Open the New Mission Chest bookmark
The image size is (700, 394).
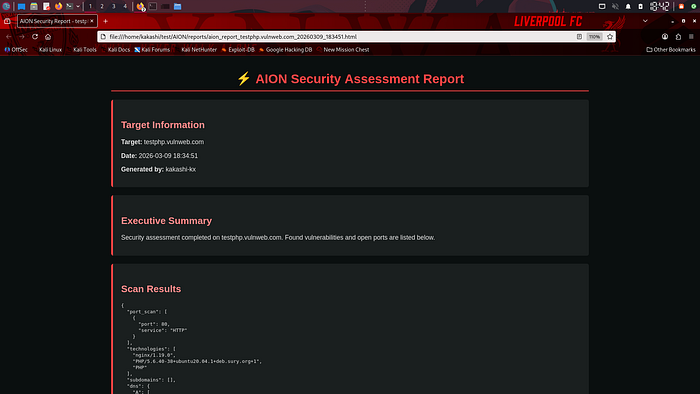tap(343, 50)
